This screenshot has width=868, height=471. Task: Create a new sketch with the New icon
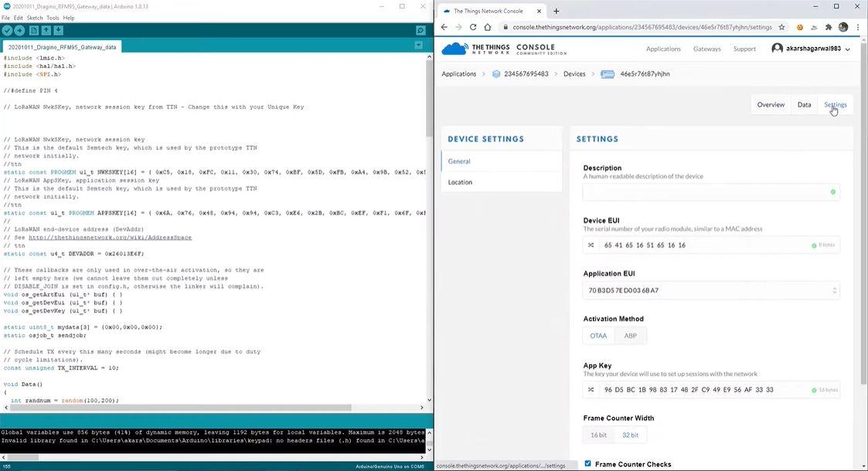(34, 31)
